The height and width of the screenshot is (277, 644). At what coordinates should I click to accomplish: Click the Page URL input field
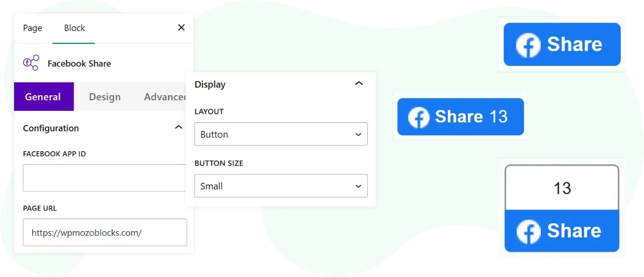click(x=105, y=232)
